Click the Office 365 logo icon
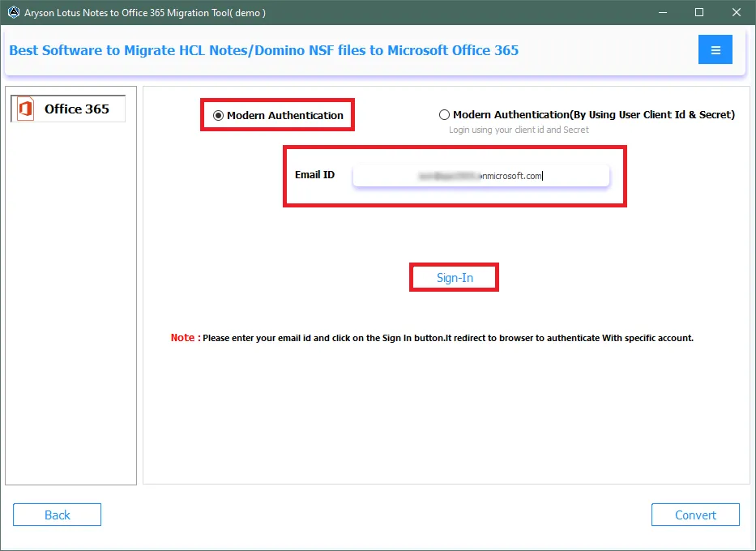The width and height of the screenshot is (756, 551). click(26, 109)
